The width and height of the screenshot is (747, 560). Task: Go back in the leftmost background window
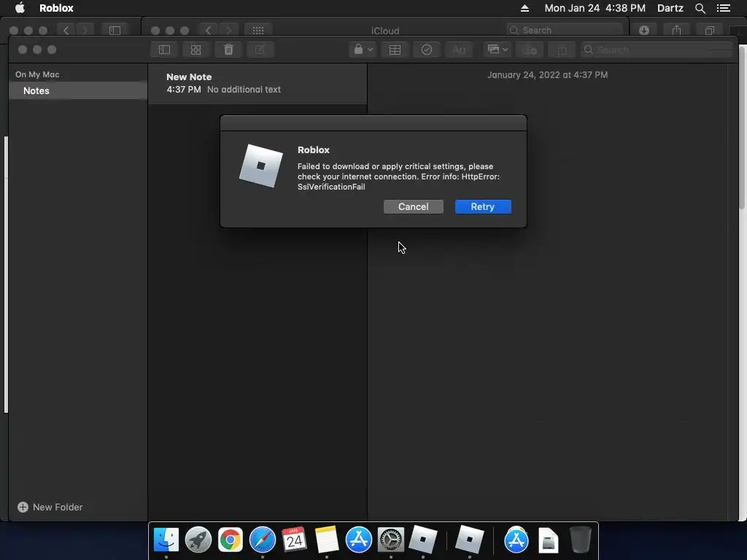click(x=66, y=31)
